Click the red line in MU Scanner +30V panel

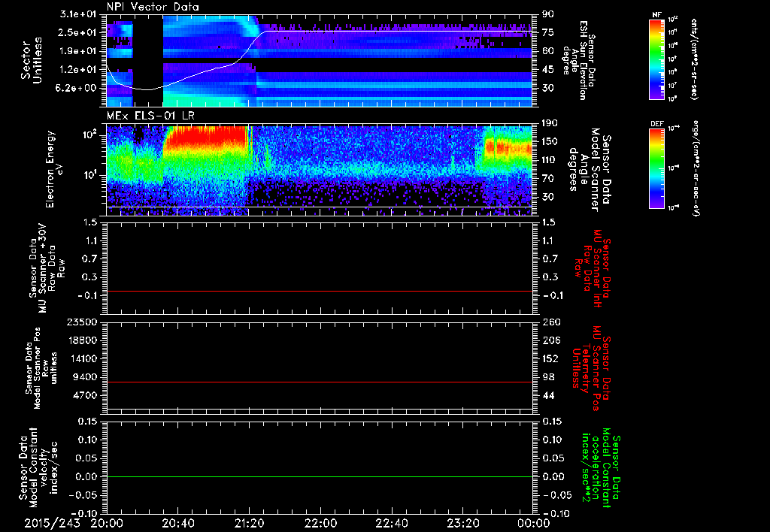point(319,291)
